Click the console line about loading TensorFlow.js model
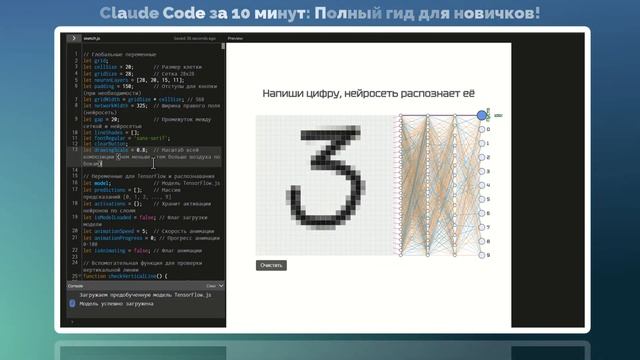This screenshot has height=360, width=640. [x=145, y=295]
